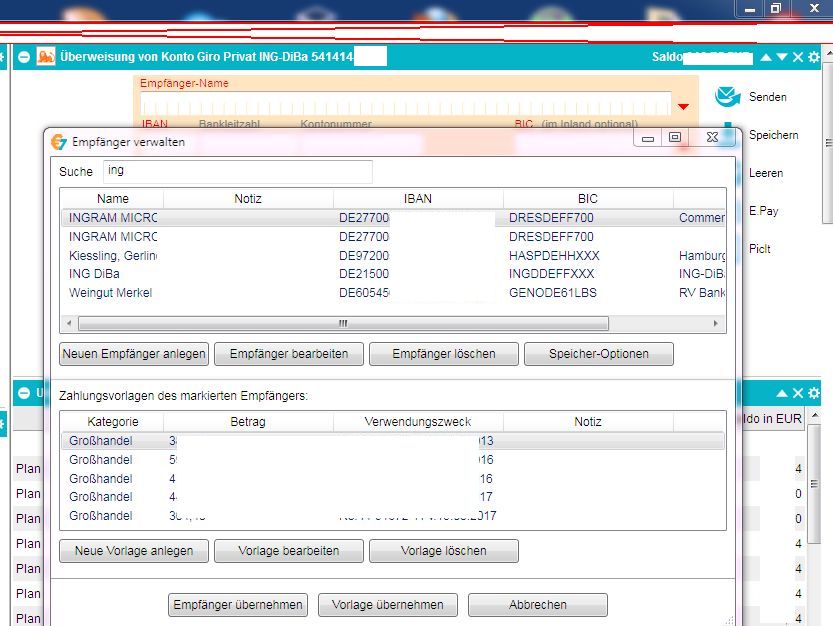
Task: Move the Überweisung panel up with the triangle
Action: coord(766,57)
